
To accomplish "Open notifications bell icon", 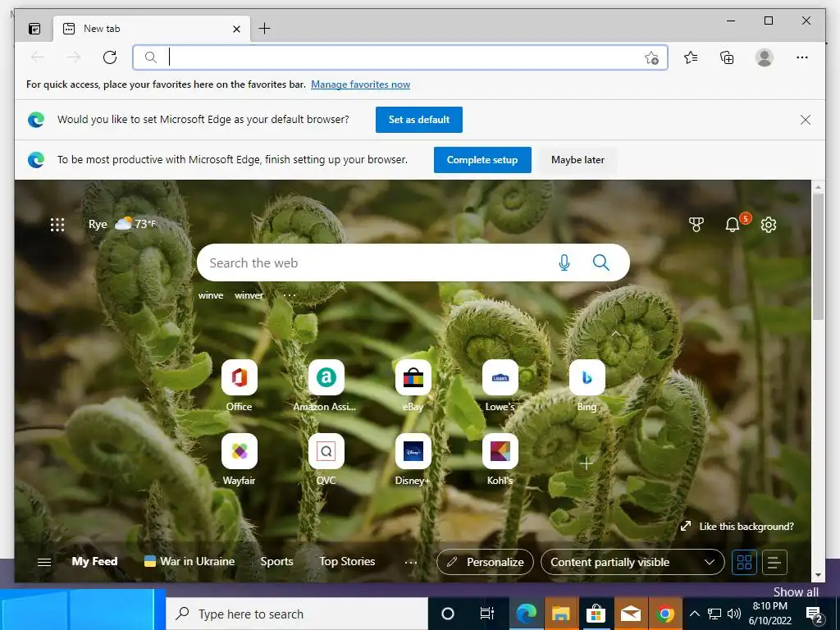I will point(733,225).
